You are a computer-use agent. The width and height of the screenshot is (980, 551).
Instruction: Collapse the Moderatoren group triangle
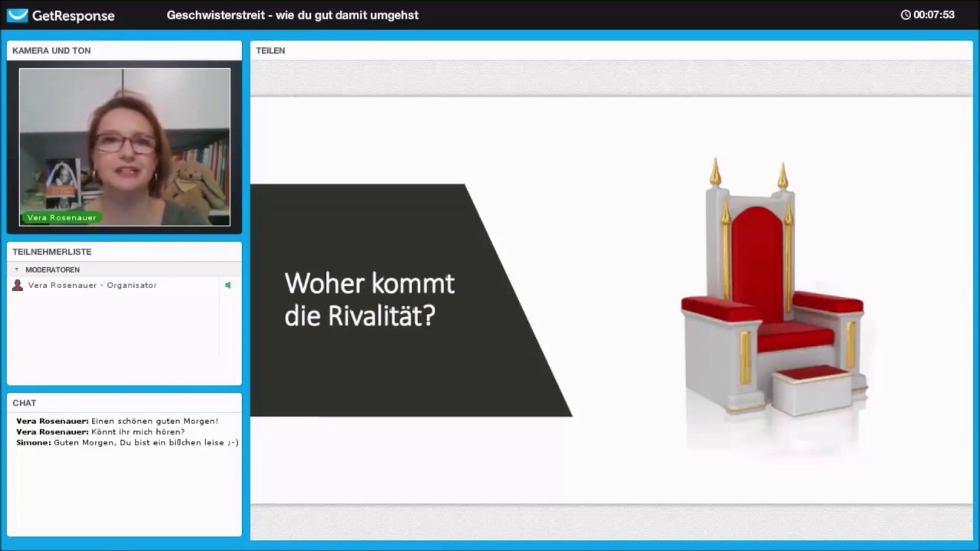pos(17,270)
